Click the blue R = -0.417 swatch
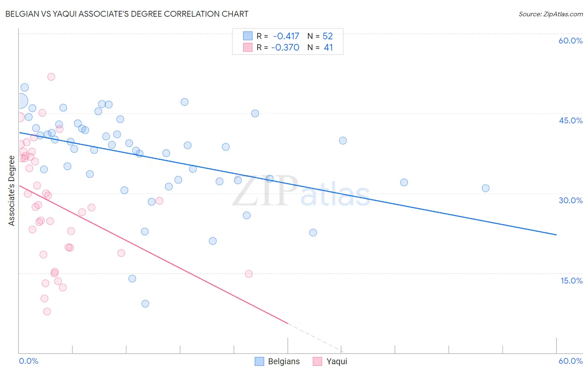 248,36
